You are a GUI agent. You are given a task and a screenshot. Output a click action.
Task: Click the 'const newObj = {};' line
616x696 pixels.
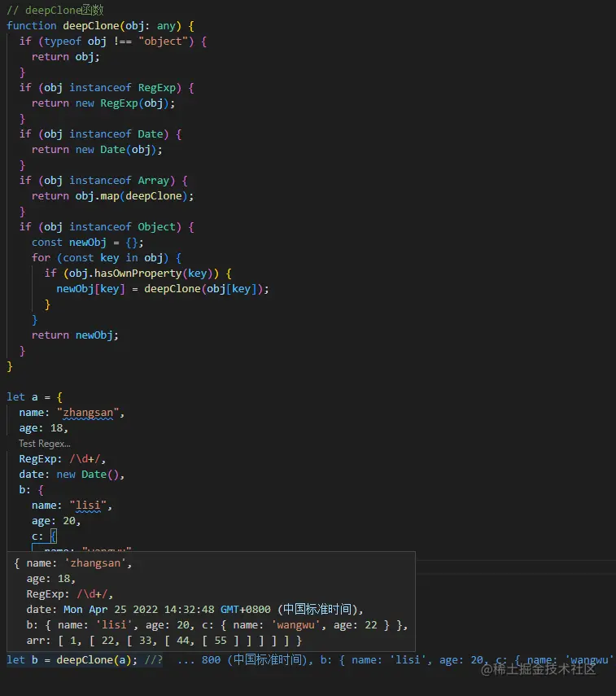tap(87, 243)
